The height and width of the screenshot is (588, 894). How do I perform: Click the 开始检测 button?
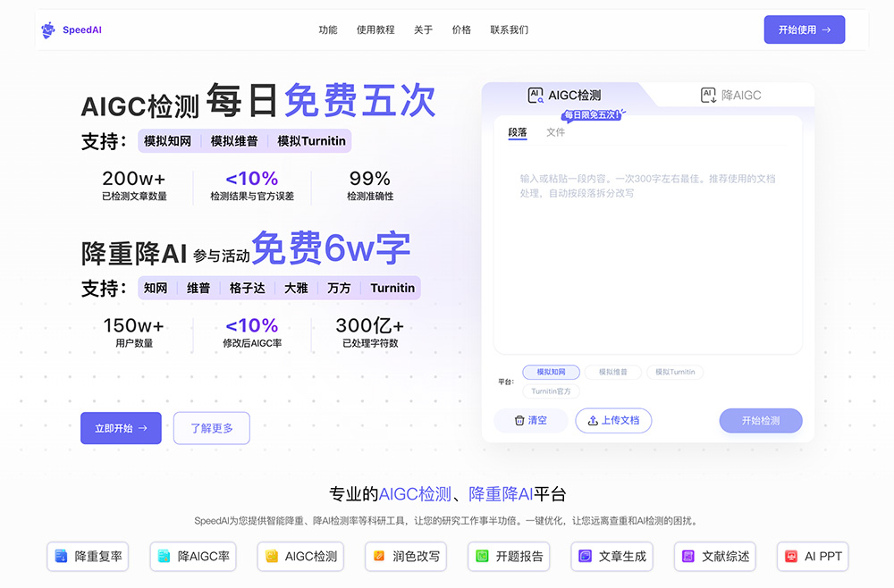[761, 421]
